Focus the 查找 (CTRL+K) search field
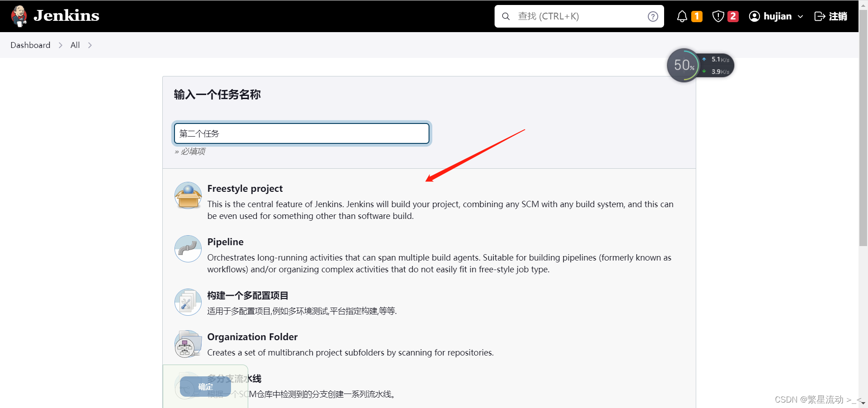 pos(579,16)
